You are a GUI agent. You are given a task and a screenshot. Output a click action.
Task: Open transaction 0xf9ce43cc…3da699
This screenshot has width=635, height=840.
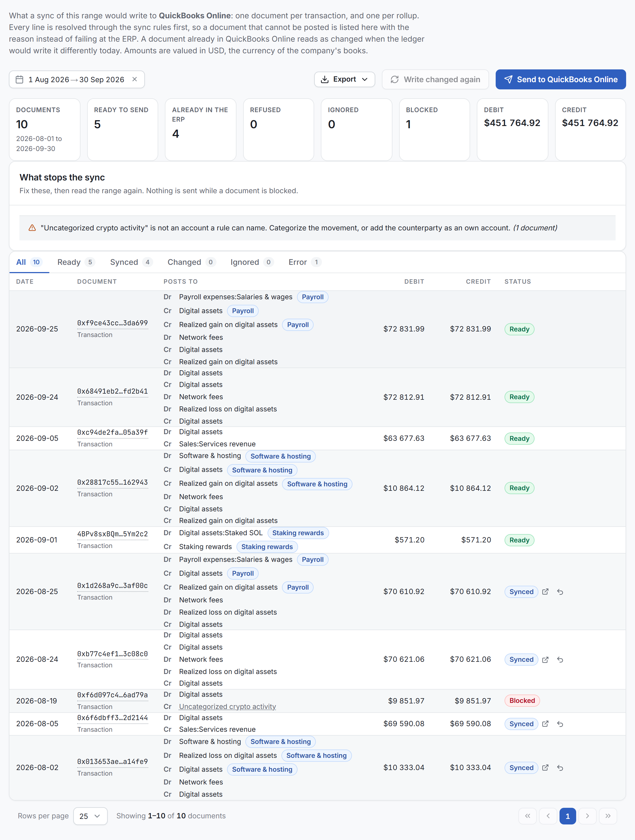[112, 323]
